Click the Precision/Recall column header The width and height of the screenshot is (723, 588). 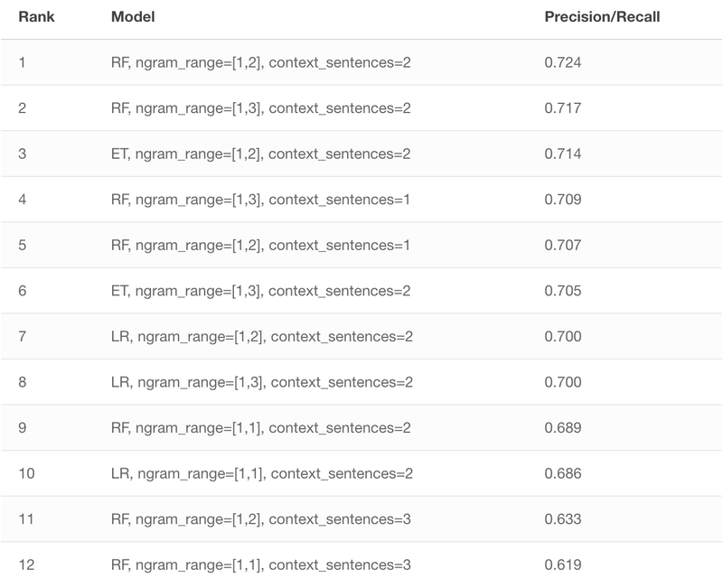pos(602,17)
